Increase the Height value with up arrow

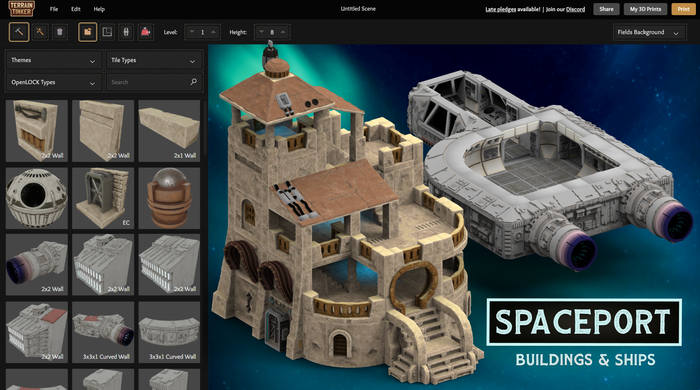click(283, 32)
